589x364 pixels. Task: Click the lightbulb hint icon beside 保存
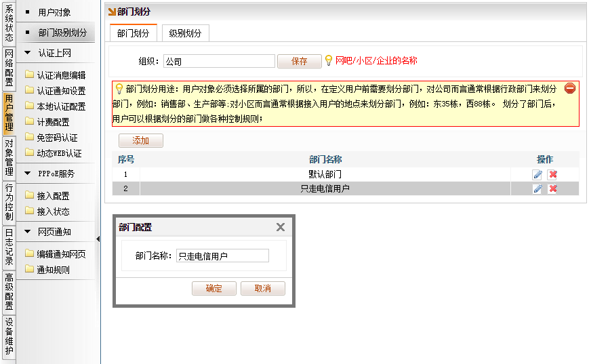tap(329, 60)
